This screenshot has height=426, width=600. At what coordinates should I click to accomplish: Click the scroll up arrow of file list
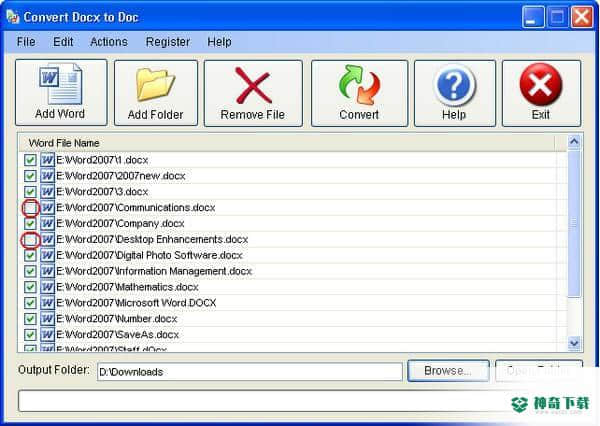click(574, 142)
